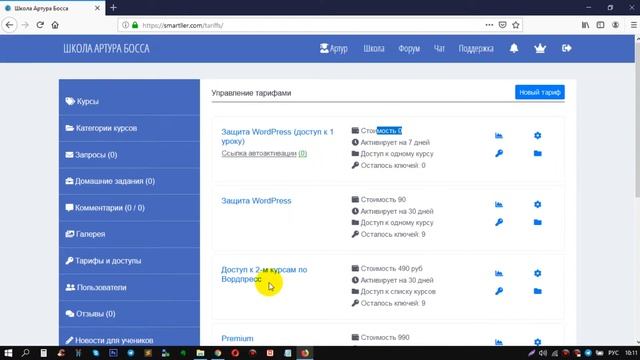
Task: Bookmark this page with star icon
Action: (x=516, y=25)
